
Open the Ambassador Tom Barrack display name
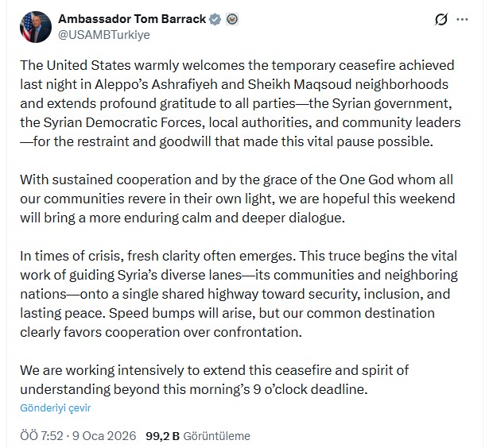point(132,19)
